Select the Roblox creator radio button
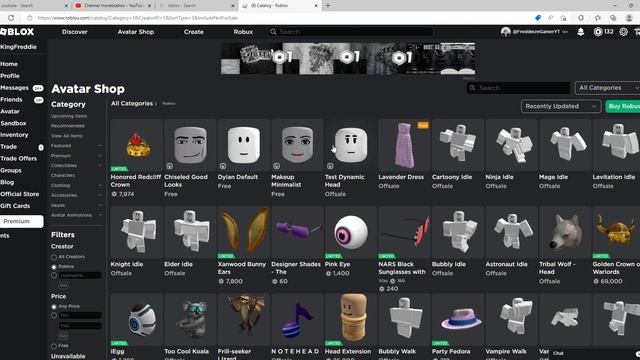Screen dimensions: 640x360 tap(54, 267)
